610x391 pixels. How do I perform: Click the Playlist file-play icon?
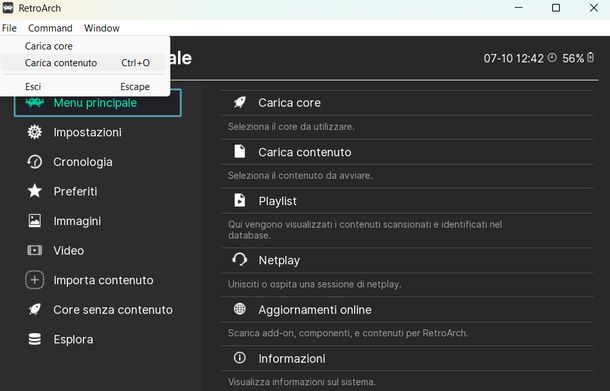point(240,200)
